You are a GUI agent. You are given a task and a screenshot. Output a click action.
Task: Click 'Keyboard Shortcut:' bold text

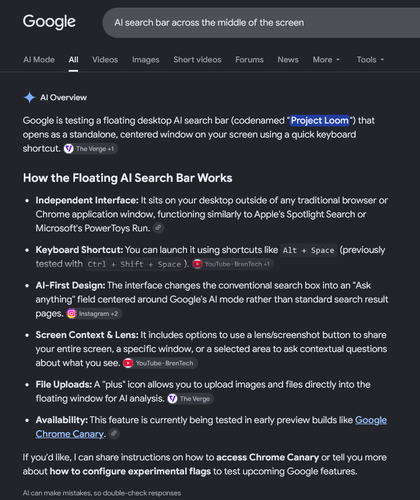pyautogui.click(x=79, y=250)
